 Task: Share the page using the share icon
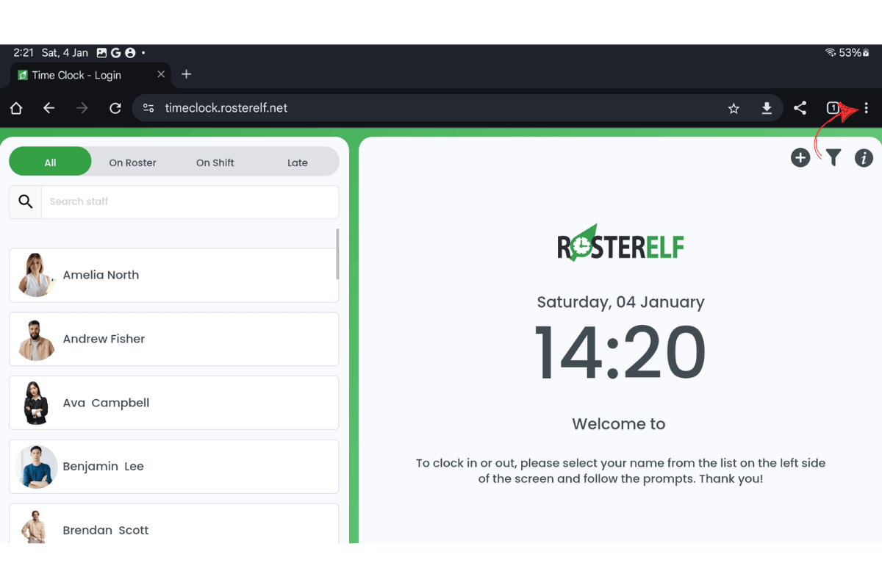click(800, 107)
